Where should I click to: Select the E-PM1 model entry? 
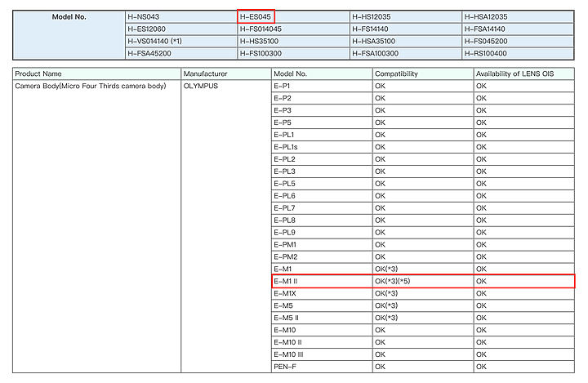click(322, 244)
